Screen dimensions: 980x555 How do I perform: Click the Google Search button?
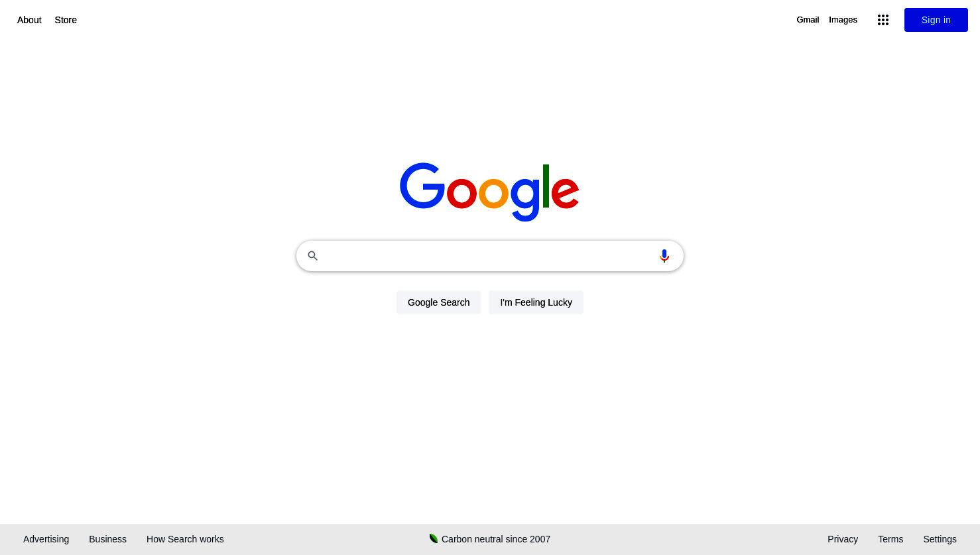pyautogui.click(x=438, y=302)
